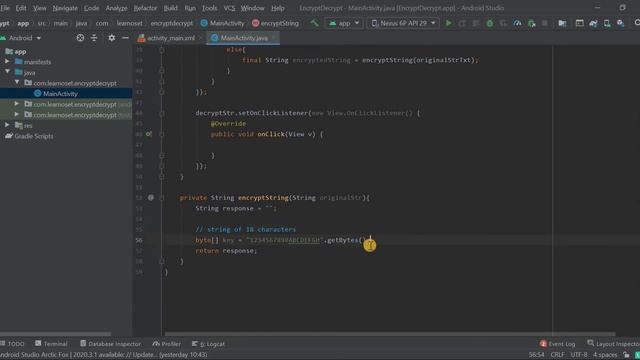
Task: Click the Stop square toolbar icon
Action: click(x=544, y=23)
